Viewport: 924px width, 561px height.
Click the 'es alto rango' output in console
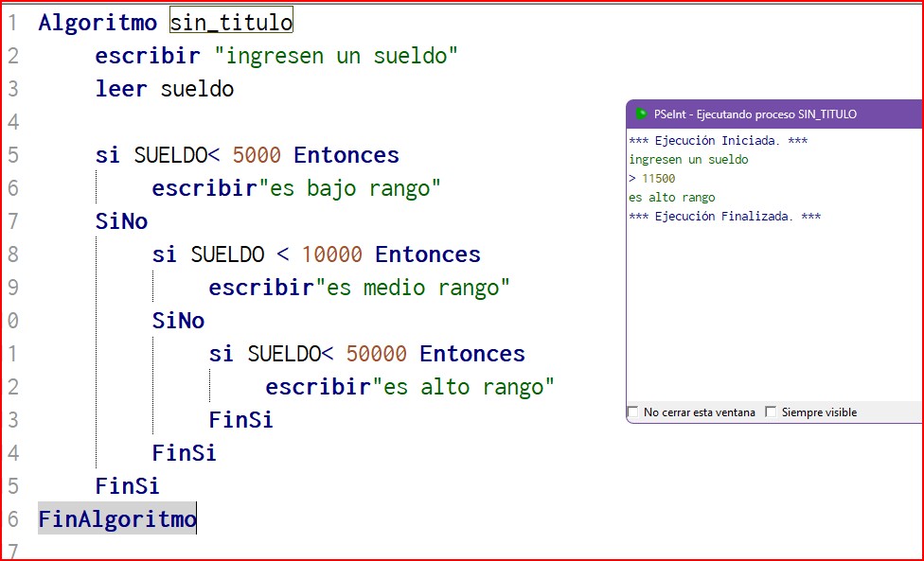[671, 198]
